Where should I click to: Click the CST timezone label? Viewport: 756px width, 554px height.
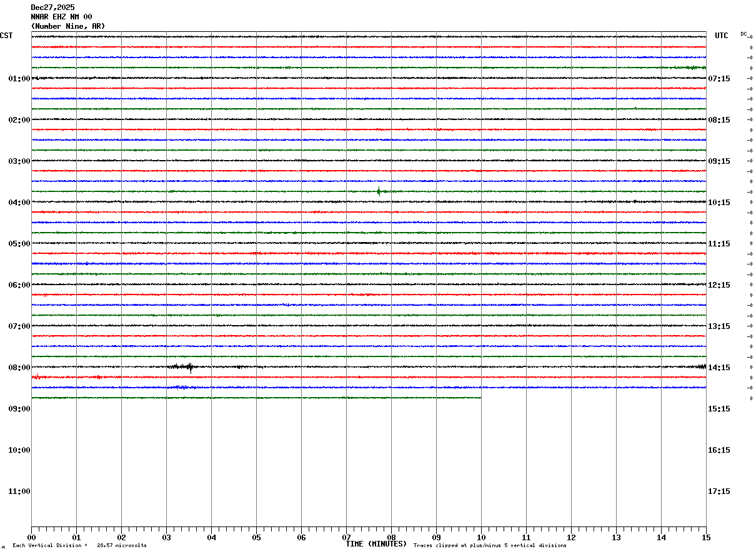(6, 36)
